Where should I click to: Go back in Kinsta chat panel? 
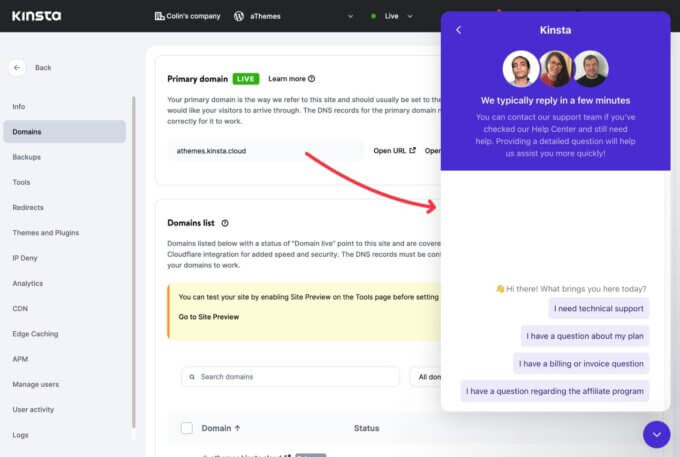click(x=458, y=30)
